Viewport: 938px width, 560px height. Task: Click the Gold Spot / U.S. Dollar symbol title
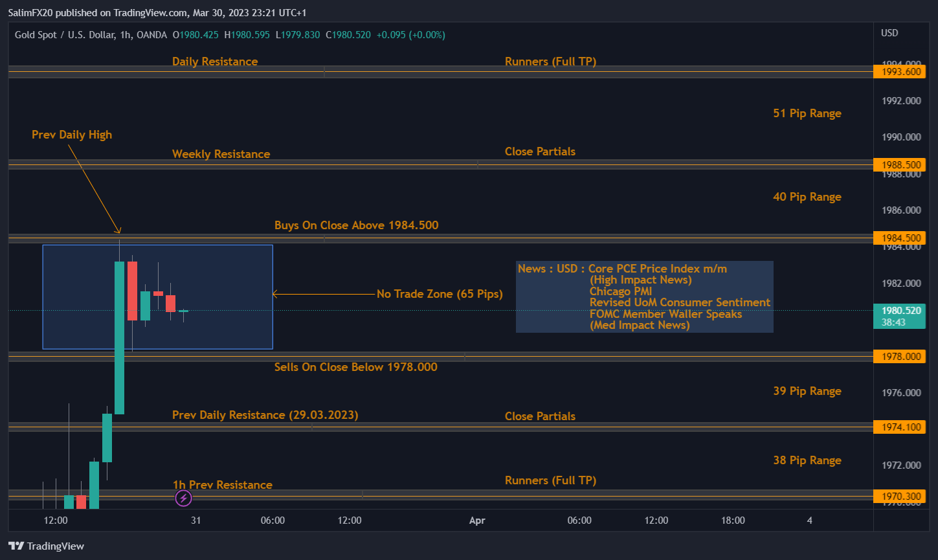(x=66, y=34)
